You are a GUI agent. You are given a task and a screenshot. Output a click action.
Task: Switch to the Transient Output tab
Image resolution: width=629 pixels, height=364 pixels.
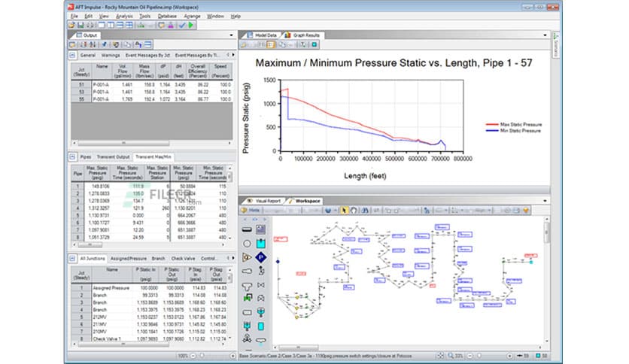pos(113,156)
